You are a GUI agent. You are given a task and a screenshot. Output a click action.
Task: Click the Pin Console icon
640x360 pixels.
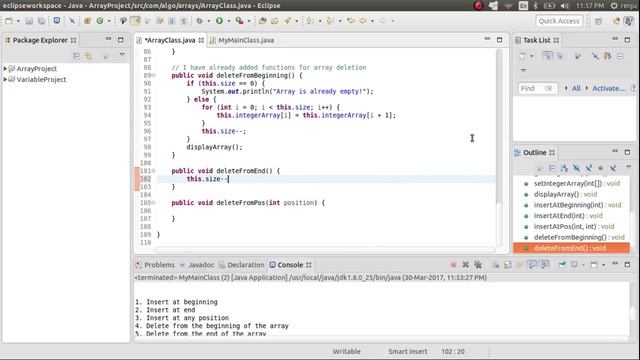click(x=562, y=265)
